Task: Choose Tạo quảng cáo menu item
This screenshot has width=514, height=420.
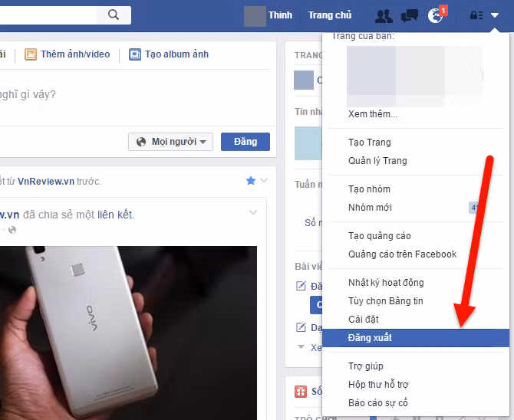Action: (x=380, y=236)
